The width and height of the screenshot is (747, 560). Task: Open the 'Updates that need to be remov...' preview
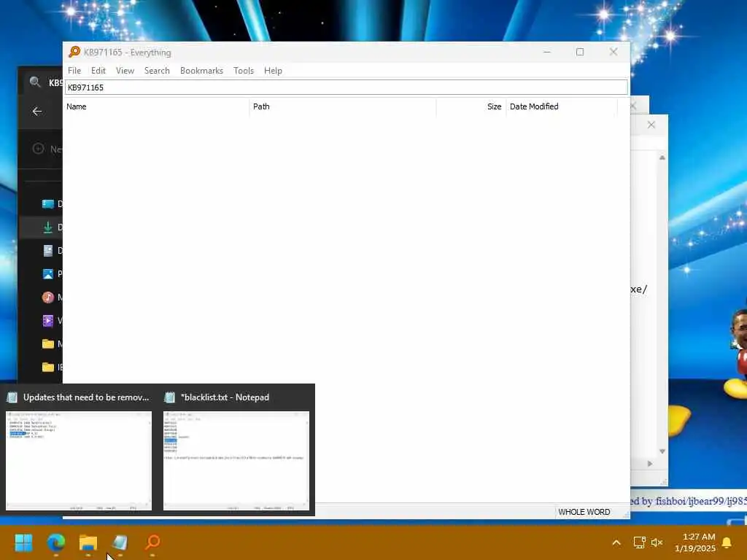pyautogui.click(x=79, y=461)
